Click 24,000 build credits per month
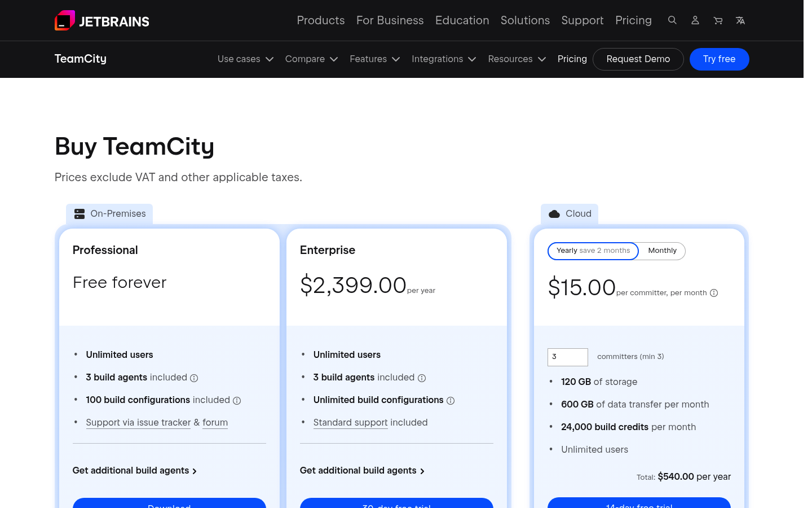812x508 pixels. pos(628,427)
